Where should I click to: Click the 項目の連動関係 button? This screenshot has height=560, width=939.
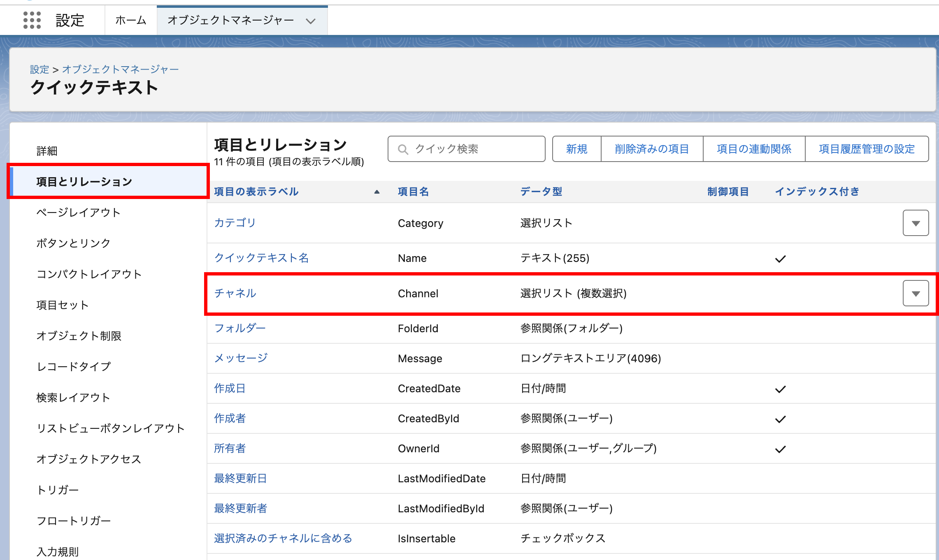click(754, 149)
